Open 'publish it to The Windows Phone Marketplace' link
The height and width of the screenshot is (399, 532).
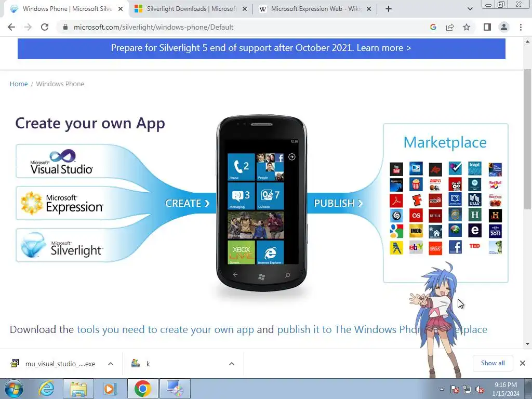382,329
